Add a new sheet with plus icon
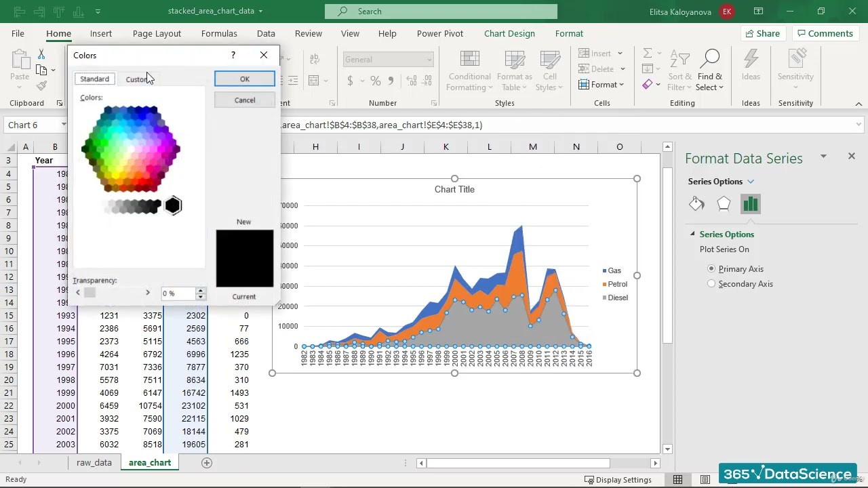This screenshot has height=488, width=868. [207, 463]
